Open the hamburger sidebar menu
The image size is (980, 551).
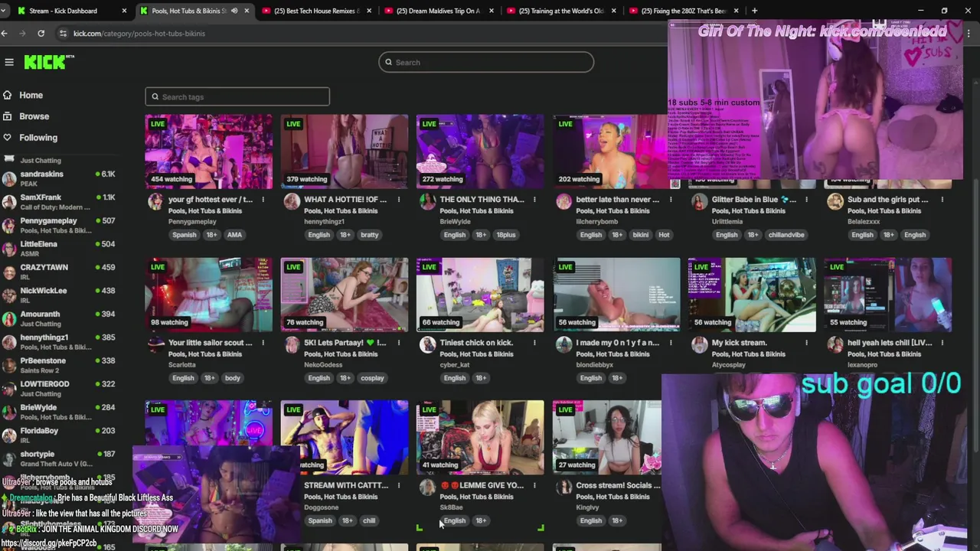coord(9,62)
